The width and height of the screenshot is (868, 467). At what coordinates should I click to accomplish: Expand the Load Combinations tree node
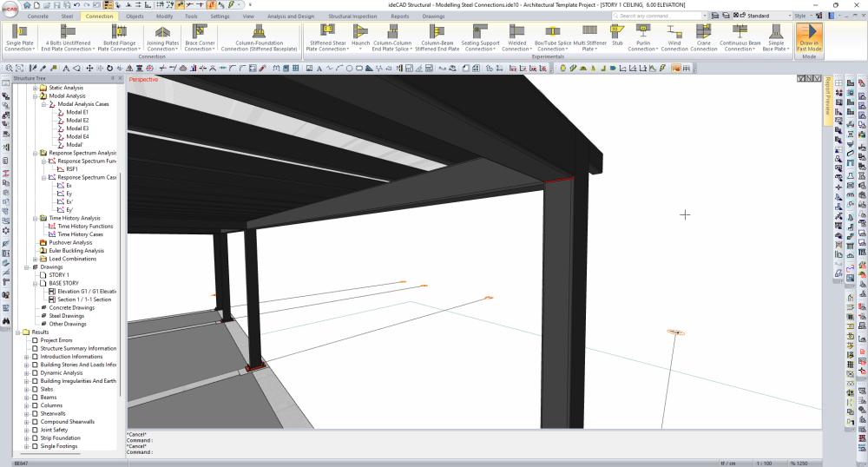(35, 259)
